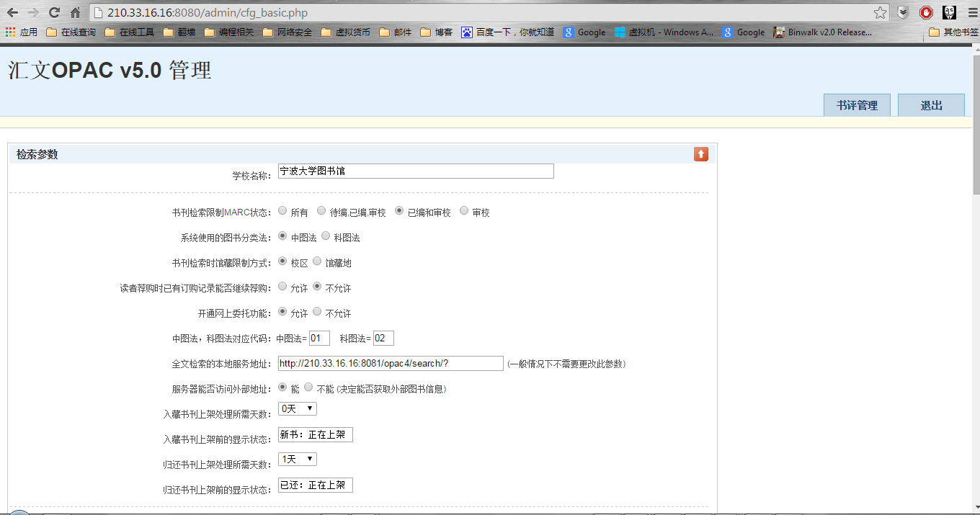Open the first Google bookmark
The width and height of the screenshot is (980, 515).
click(584, 32)
